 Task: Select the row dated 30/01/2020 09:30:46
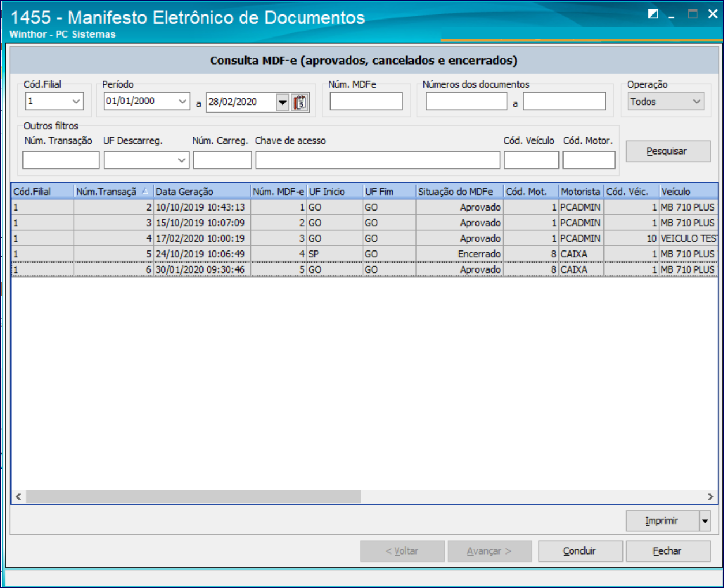(365, 269)
